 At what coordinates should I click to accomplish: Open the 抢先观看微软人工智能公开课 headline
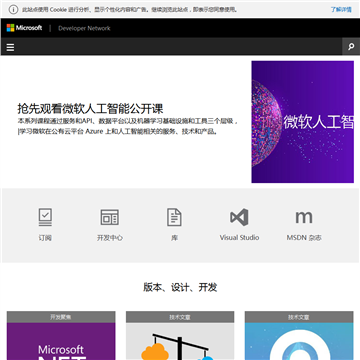[90, 109]
